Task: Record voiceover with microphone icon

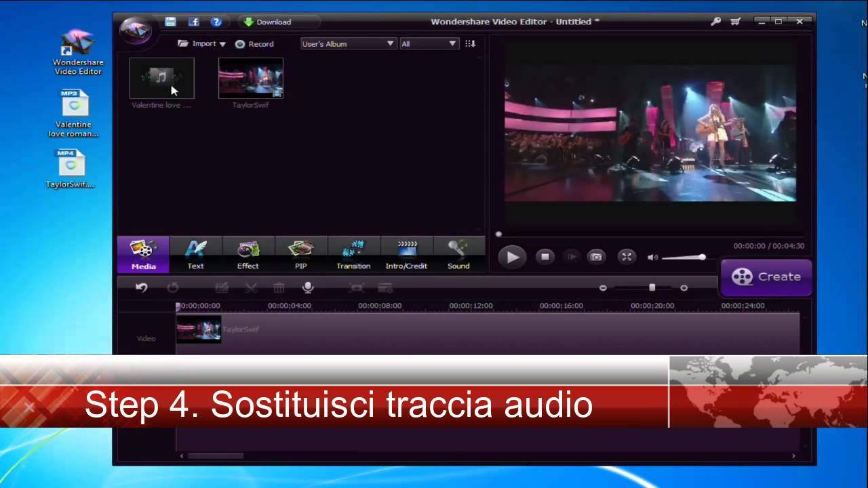Action: click(x=308, y=287)
